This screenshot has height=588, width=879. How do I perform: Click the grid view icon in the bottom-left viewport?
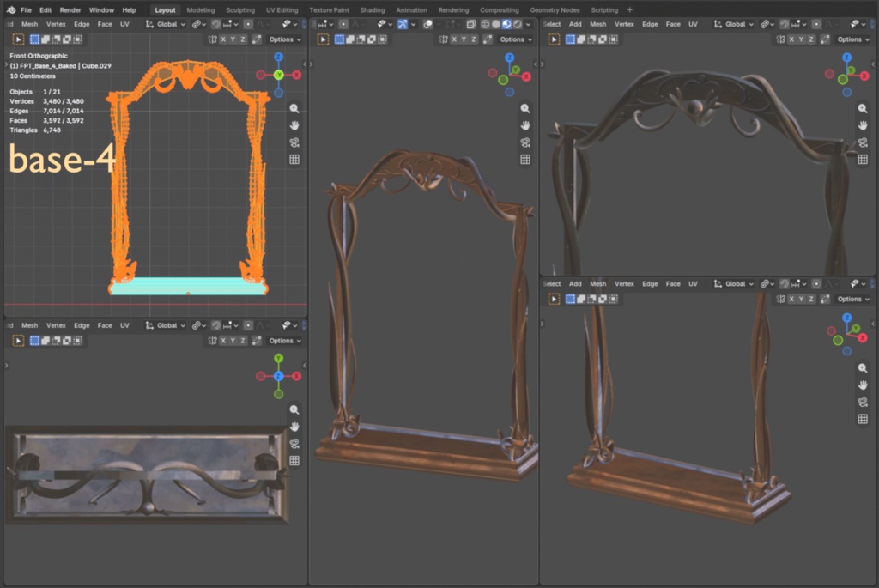tap(294, 460)
